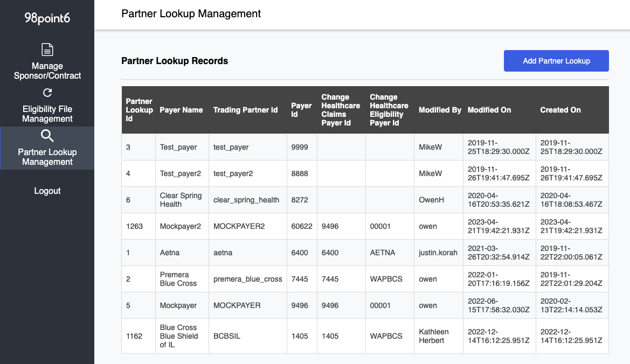
Task: Click modified on 2022-01-20T17:16:19.156Z
Action: point(499,279)
